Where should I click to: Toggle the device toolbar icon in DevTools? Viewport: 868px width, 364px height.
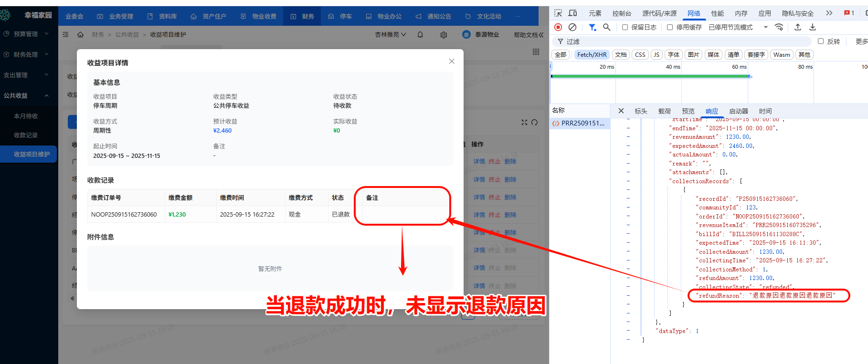tap(572, 13)
